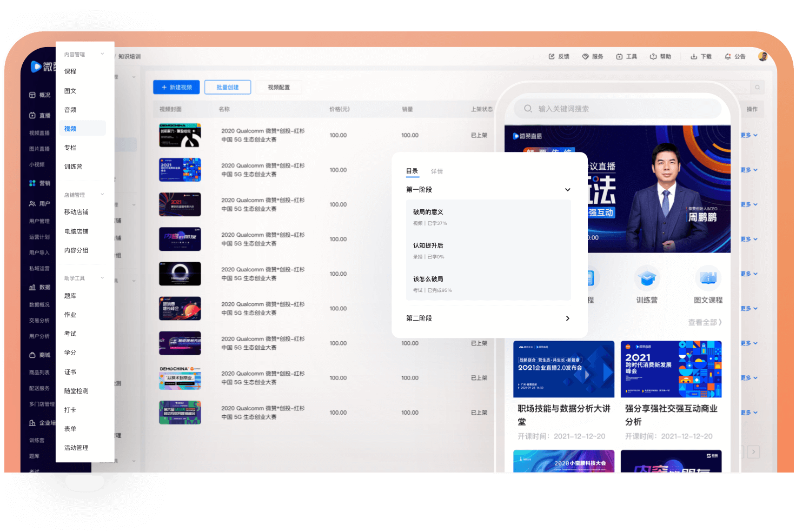796x532 pixels.
Task: Switch to the 详情 tab
Action: coord(437,171)
